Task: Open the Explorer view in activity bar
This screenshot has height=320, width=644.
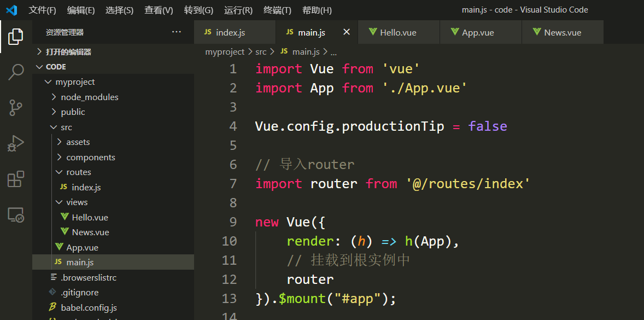Action: (16, 37)
